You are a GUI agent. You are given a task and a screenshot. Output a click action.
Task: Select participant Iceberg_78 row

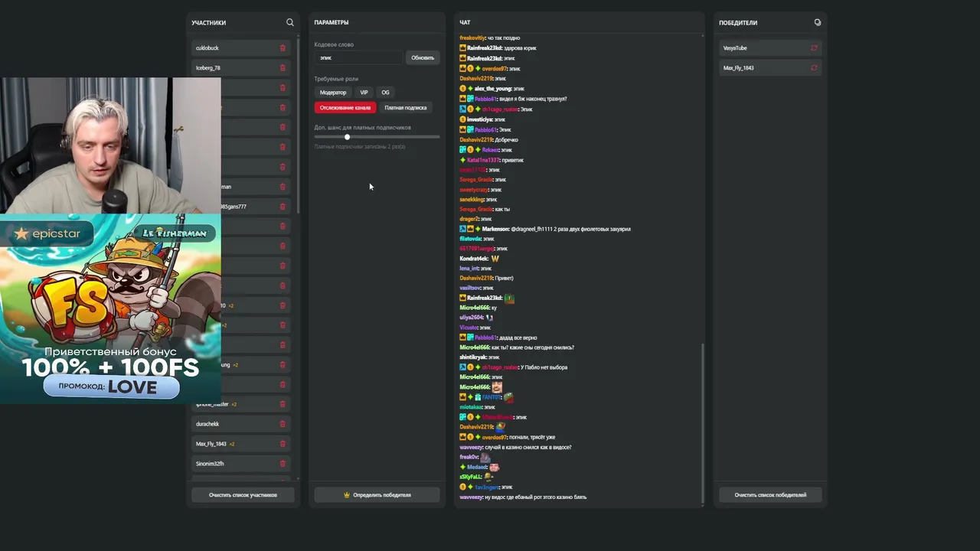tap(241, 67)
